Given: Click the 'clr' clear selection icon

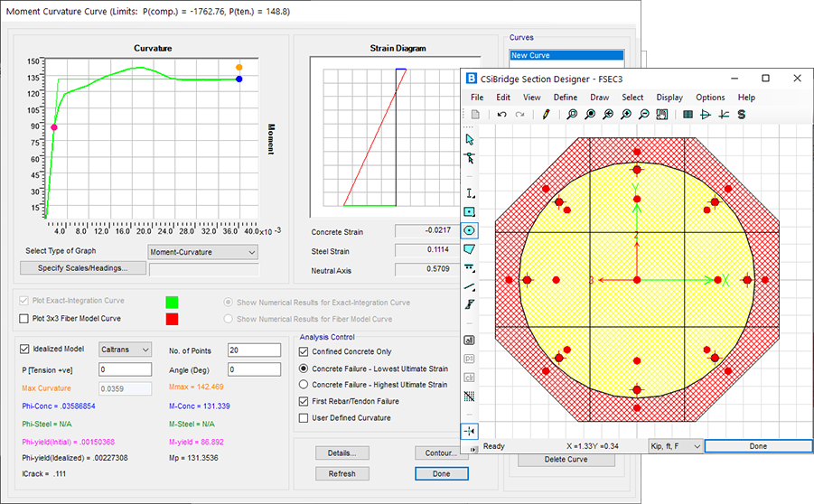Looking at the screenshot, I should [469, 378].
